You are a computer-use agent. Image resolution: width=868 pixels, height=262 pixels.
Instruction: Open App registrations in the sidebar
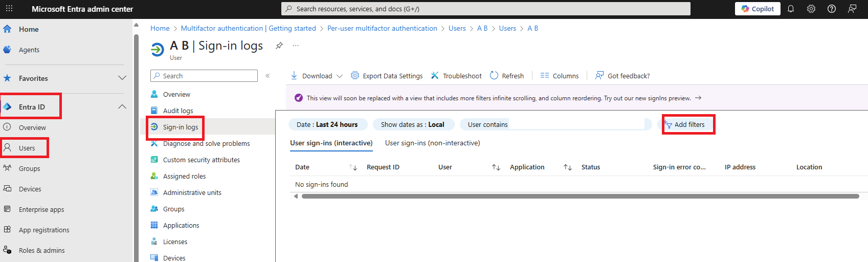(x=44, y=230)
